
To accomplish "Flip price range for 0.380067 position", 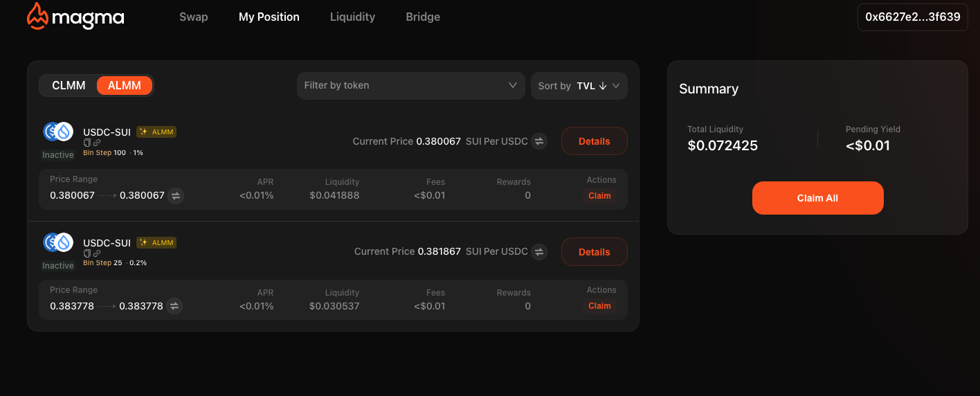I will 176,196.
